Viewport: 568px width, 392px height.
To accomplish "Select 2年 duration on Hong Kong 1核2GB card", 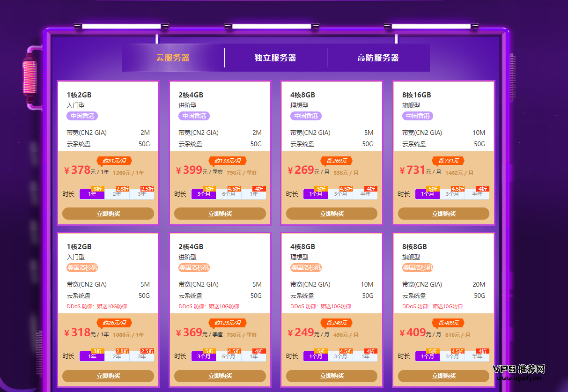I will point(117,194).
